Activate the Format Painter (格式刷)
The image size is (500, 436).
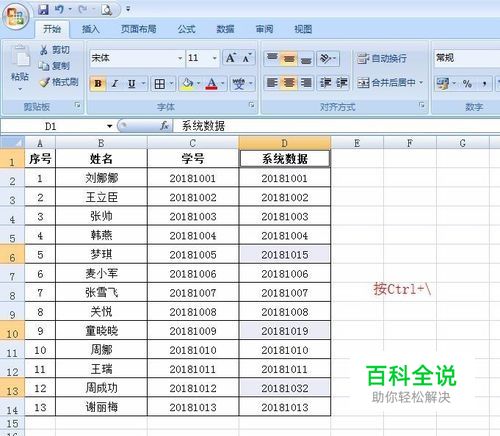coord(59,82)
